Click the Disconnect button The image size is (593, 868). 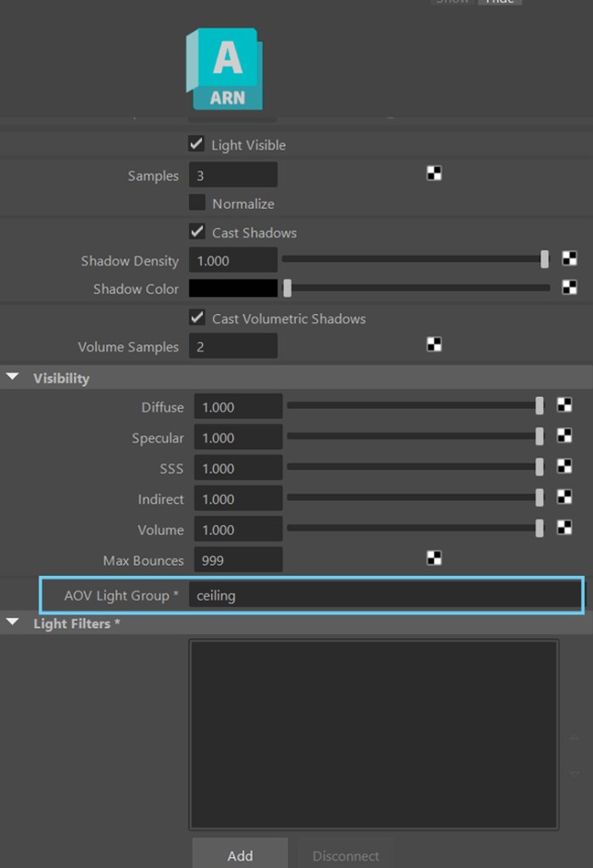click(x=345, y=855)
